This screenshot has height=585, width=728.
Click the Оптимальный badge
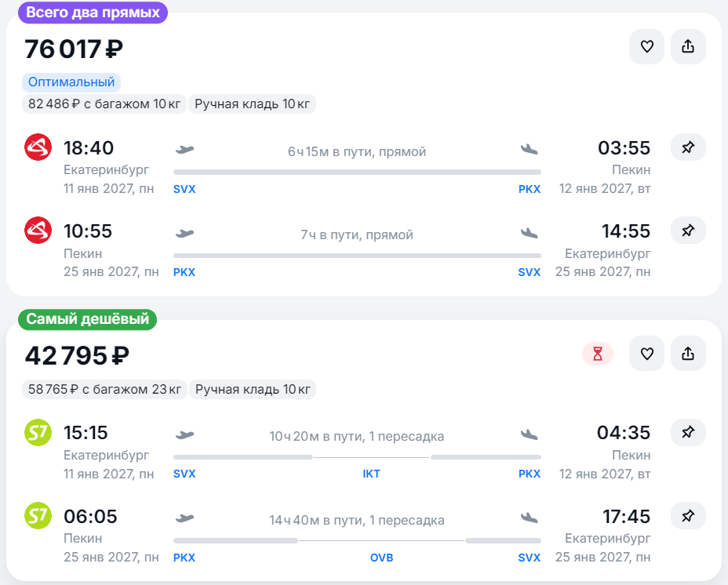(71, 82)
